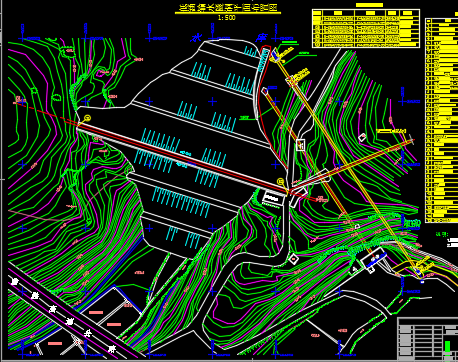Select the blue 水 reservoir character
Screen dimensions: 458x362
[196, 38]
